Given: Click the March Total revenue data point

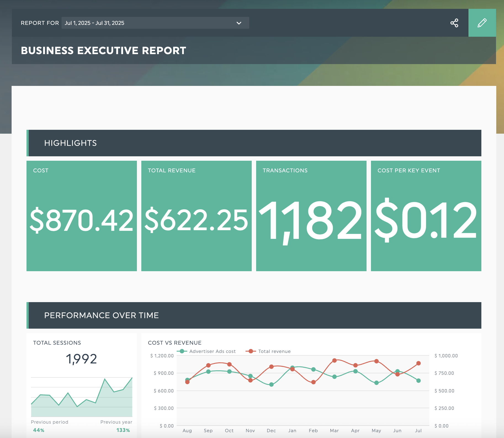Looking at the screenshot, I should tap(335, 360).
